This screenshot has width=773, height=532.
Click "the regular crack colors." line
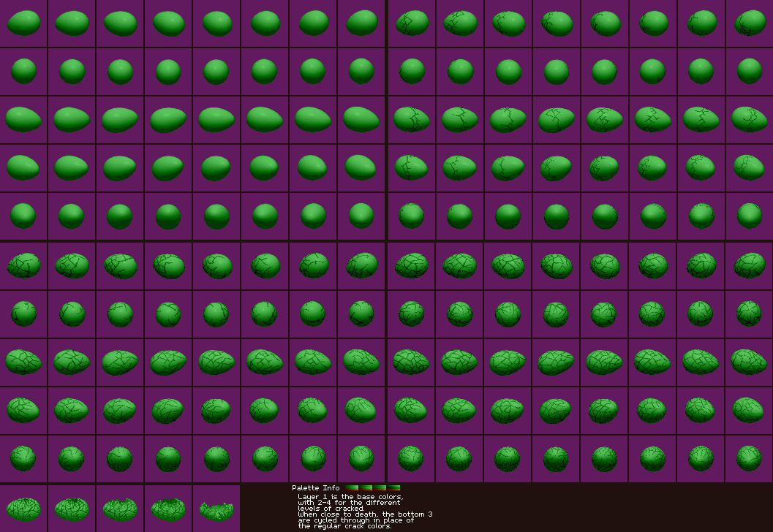coord(344,526)
